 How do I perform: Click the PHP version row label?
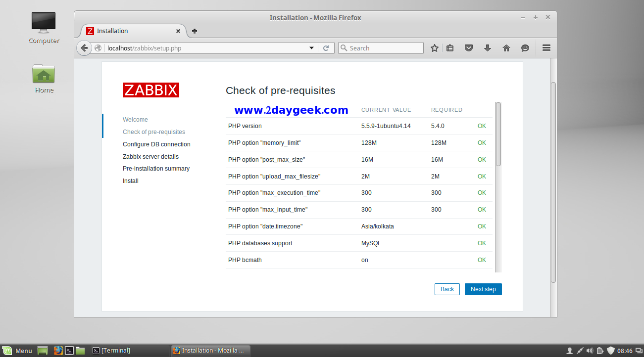(x=245, y=126)
